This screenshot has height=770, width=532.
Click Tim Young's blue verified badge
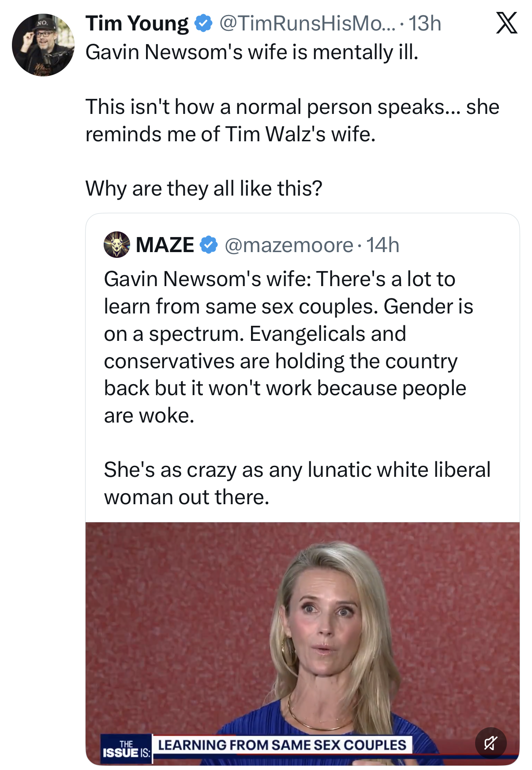[203, 23]
